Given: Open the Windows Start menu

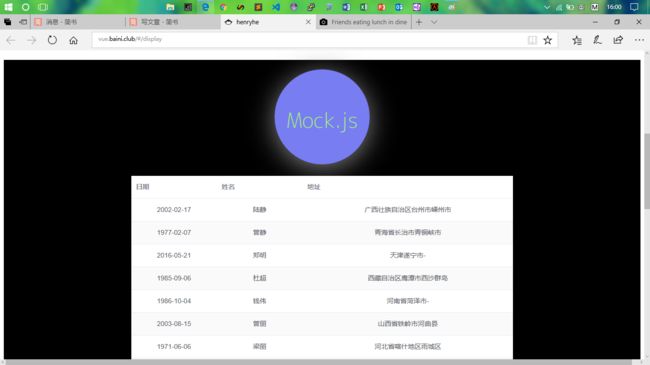Looking at the screenshot, I should pos(8,7).
